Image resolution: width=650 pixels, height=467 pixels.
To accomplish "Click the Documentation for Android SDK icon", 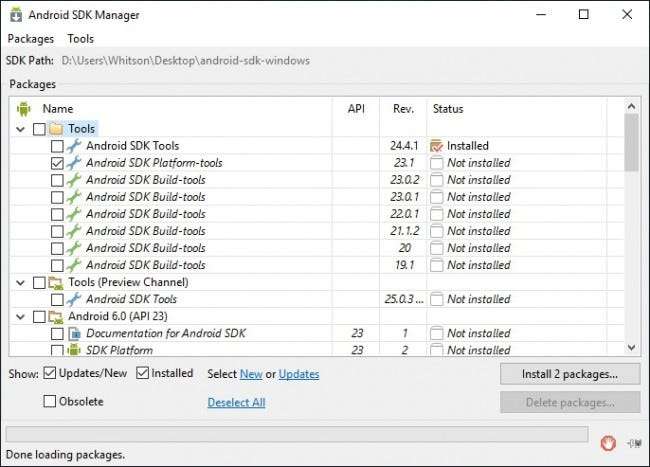I will [x=73, y=333].
